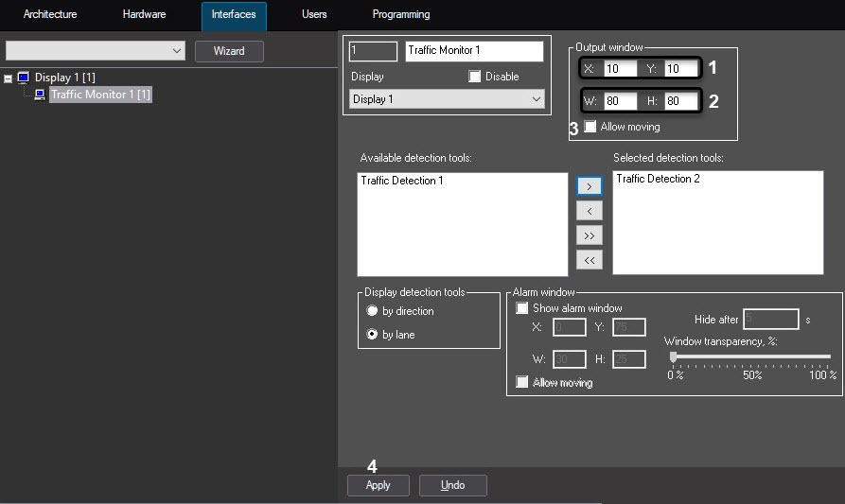Click the Display 1 monitor icon in tree
The height and width of the screenshot is (504, 845).
click(24, 77)
